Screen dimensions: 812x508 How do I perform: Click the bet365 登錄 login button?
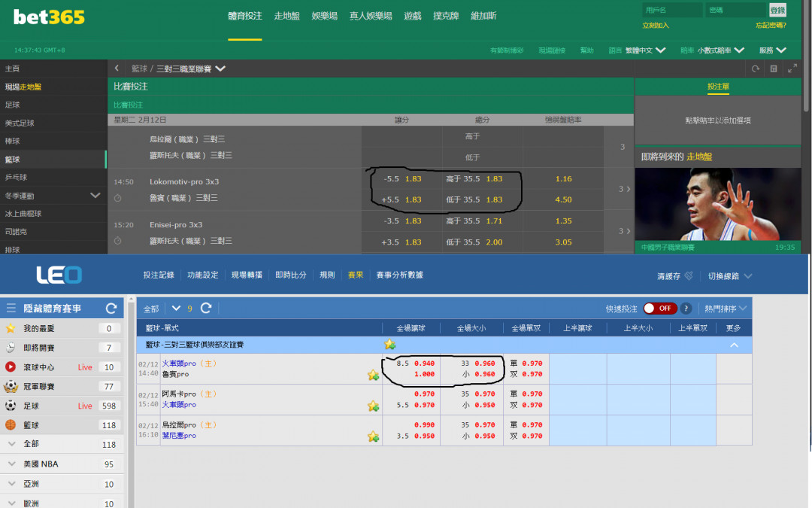[x=778, y=10]
